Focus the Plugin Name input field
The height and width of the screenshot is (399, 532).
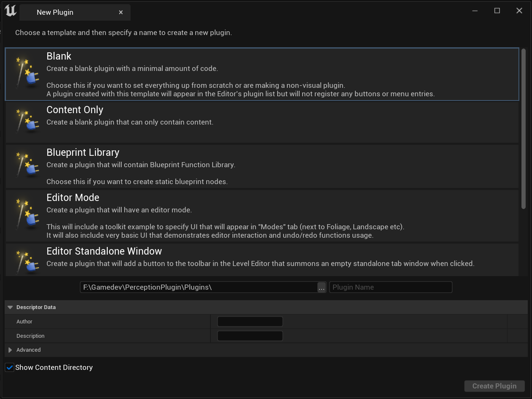point(391,287)
